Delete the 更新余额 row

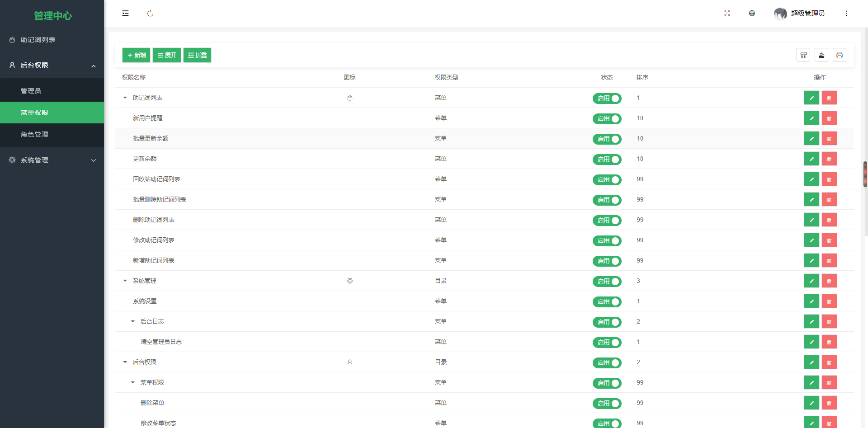click(829, 159)
